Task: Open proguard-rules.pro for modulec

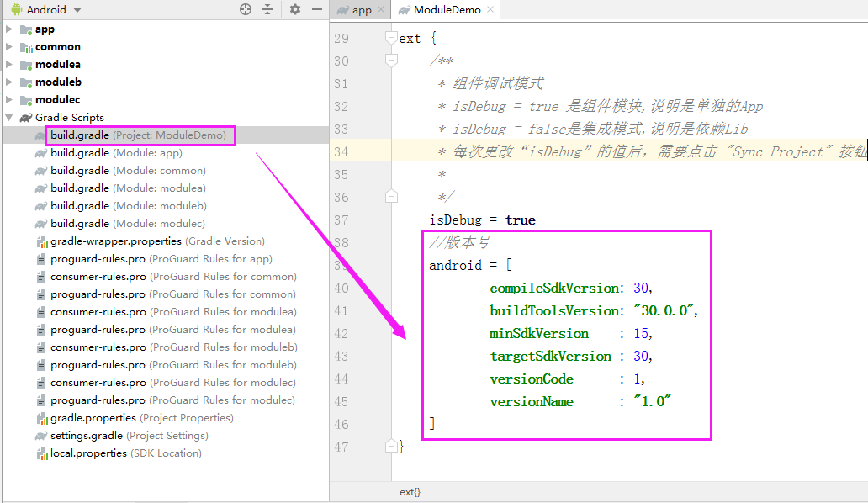Action: (x=172, y=400)
